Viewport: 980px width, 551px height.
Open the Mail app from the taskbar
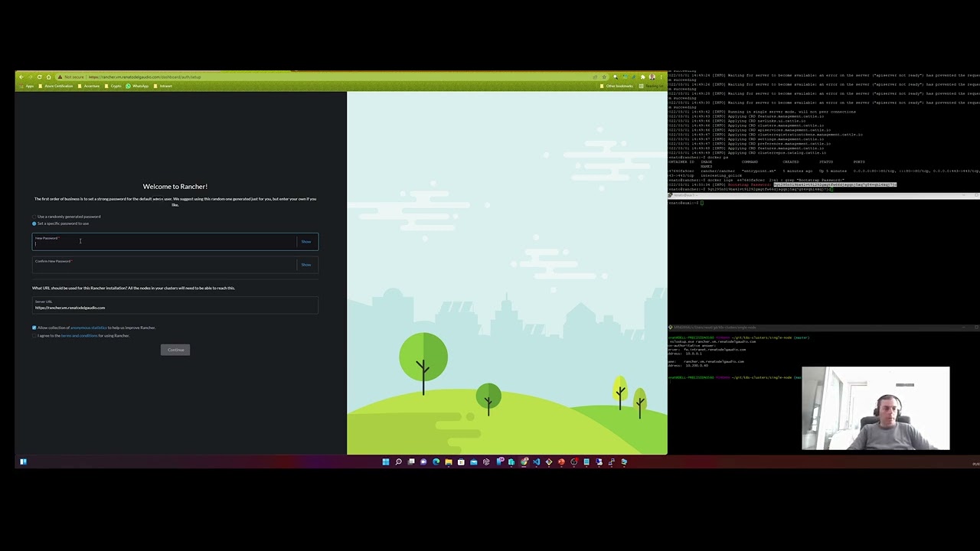[x=474, y=461]
